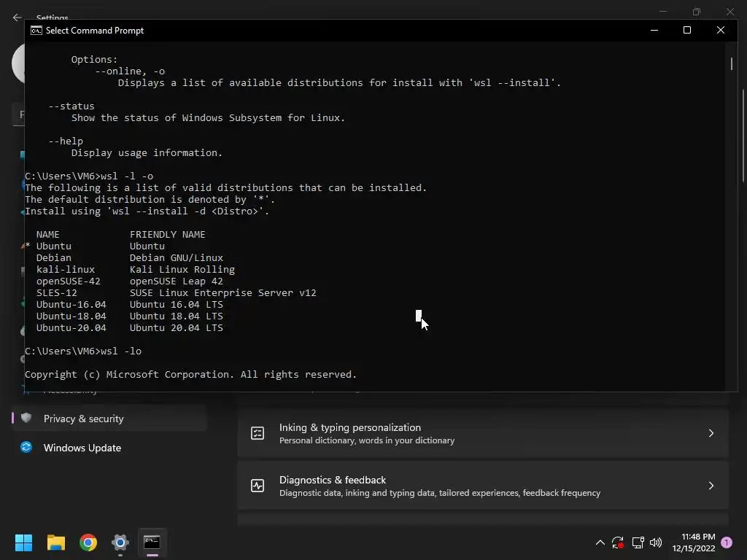Click the 'wsl -lo' command line
The width and height of the screenshot is (747, 560).
click(121, 351)
